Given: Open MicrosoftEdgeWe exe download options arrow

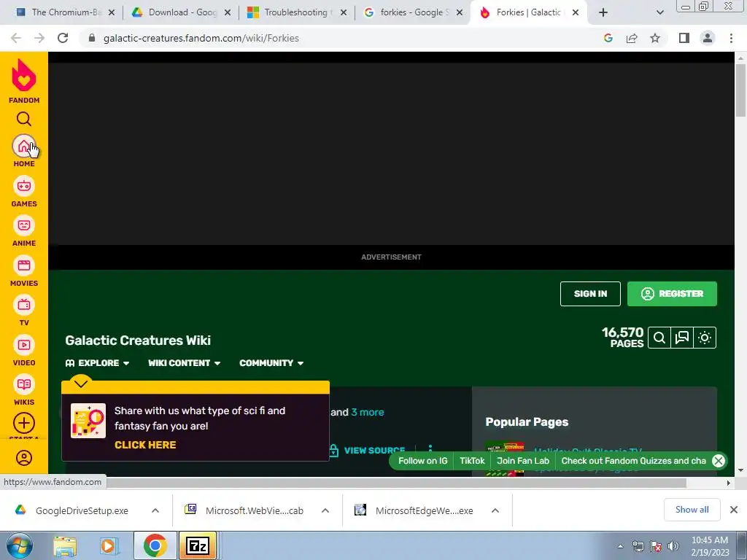Looking at the screenshot, I should pos(495,510).
